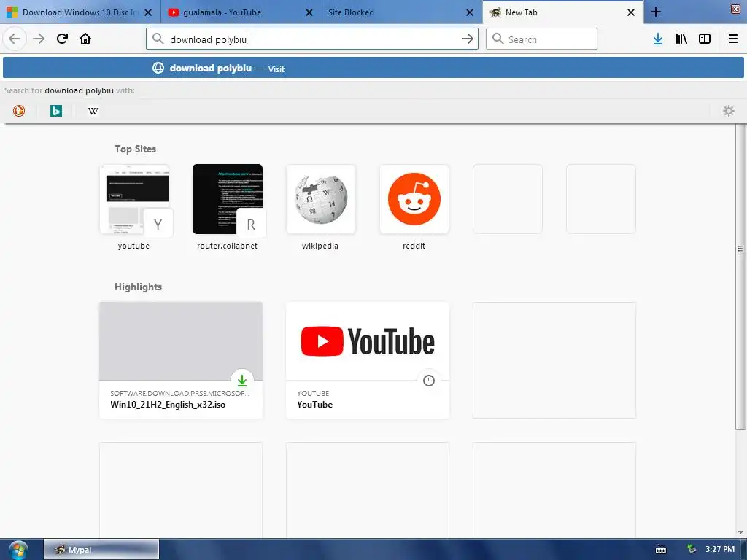Click the green download badge on Win10 card

pos(242,381)
